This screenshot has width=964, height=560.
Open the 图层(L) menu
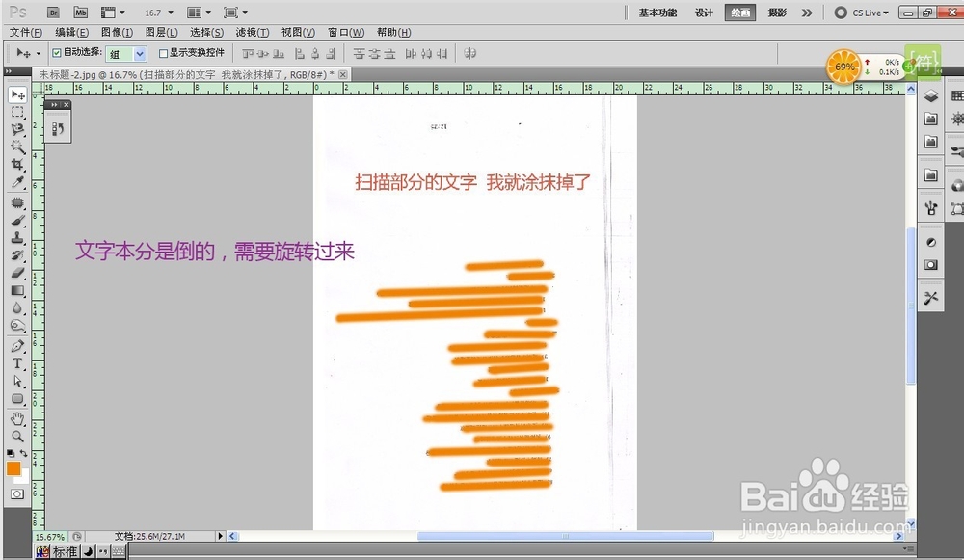pos(162,32)
